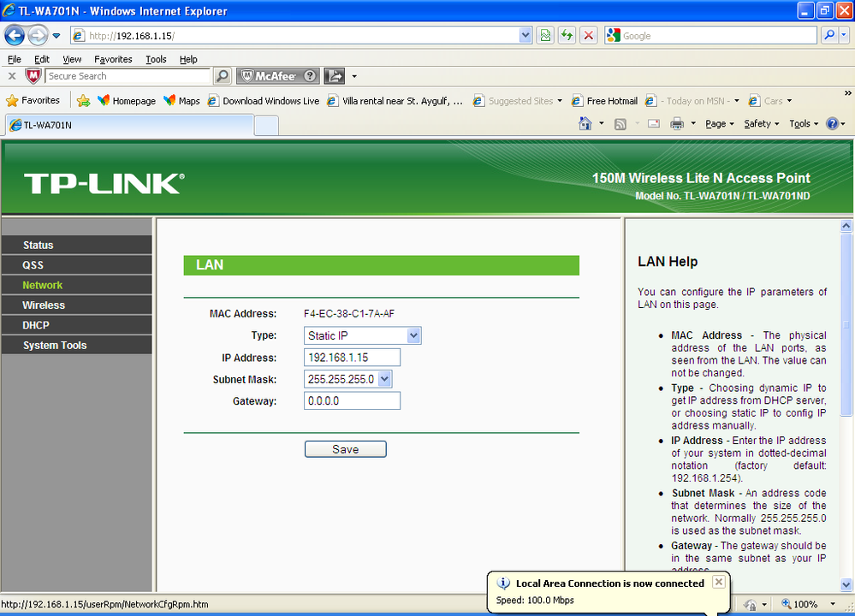Open the Type dropdown showing Static IP
The height and width of the screenshot is (616, 855).
pyautogui.click(x=363, y=335)
